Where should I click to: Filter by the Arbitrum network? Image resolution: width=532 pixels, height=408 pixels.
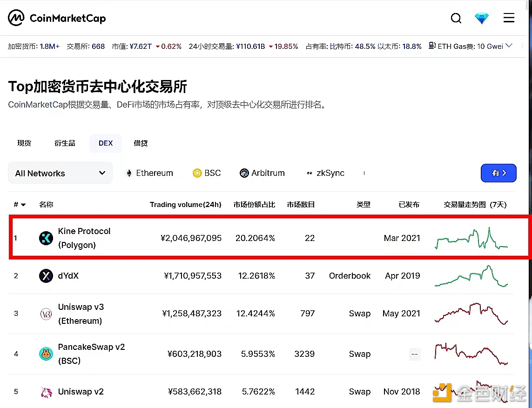262,174
